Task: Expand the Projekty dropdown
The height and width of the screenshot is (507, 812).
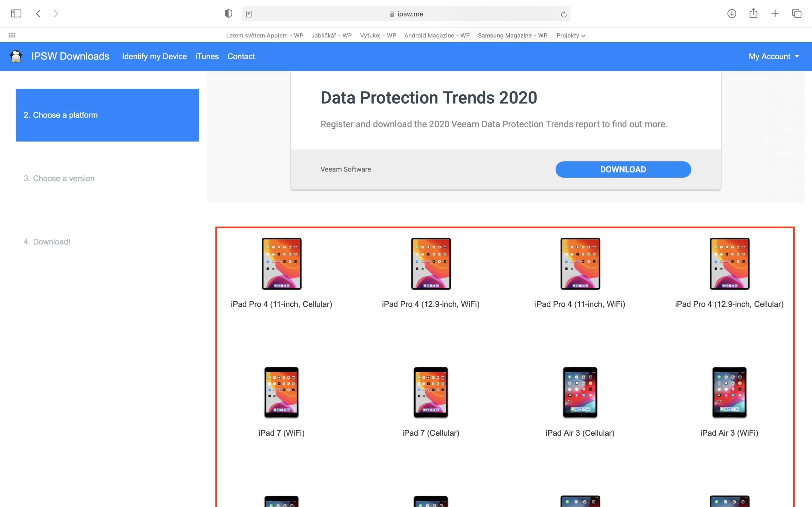Action: [x=570, y=35]
